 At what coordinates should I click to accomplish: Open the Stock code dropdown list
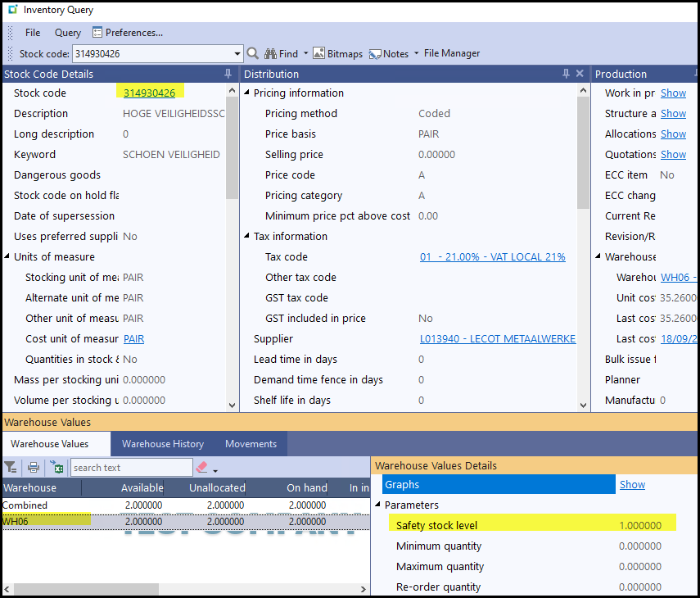point(237,54)
